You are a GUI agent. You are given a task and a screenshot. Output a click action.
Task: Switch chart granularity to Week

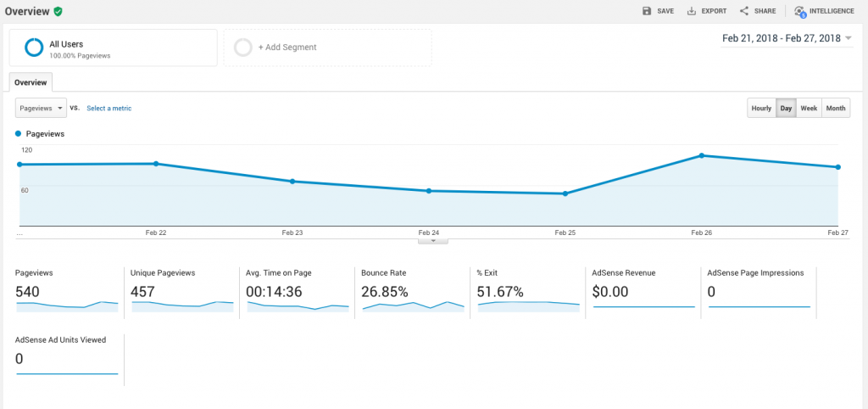pyautogui.click(x=809, y=109)
